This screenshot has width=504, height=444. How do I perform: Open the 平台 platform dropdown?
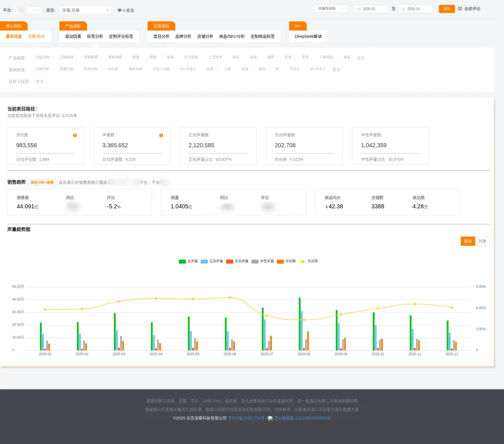click(x=28, y=10)
